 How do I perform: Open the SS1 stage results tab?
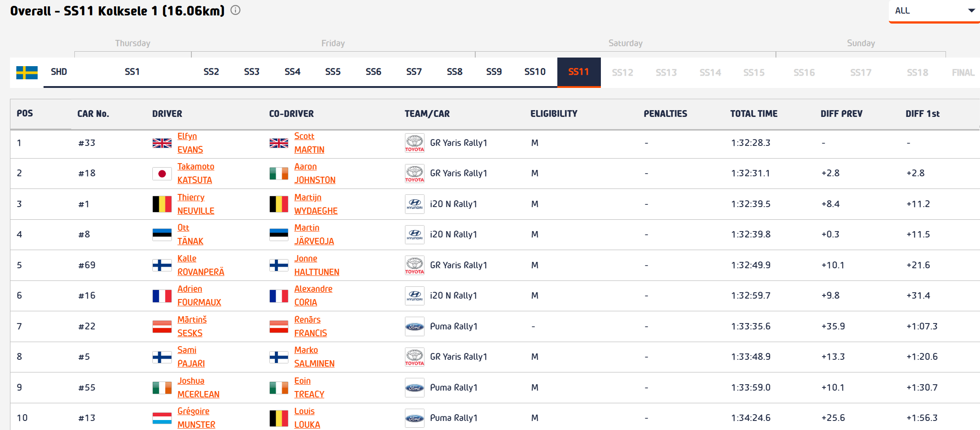[132, 72]
